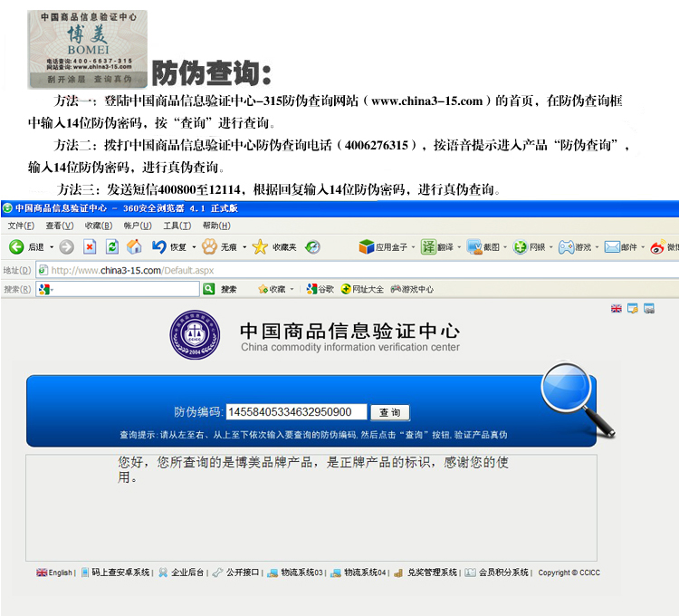Open Favorites with yellow star icon
Screen dimensions: 679x616
coord(260,246)
